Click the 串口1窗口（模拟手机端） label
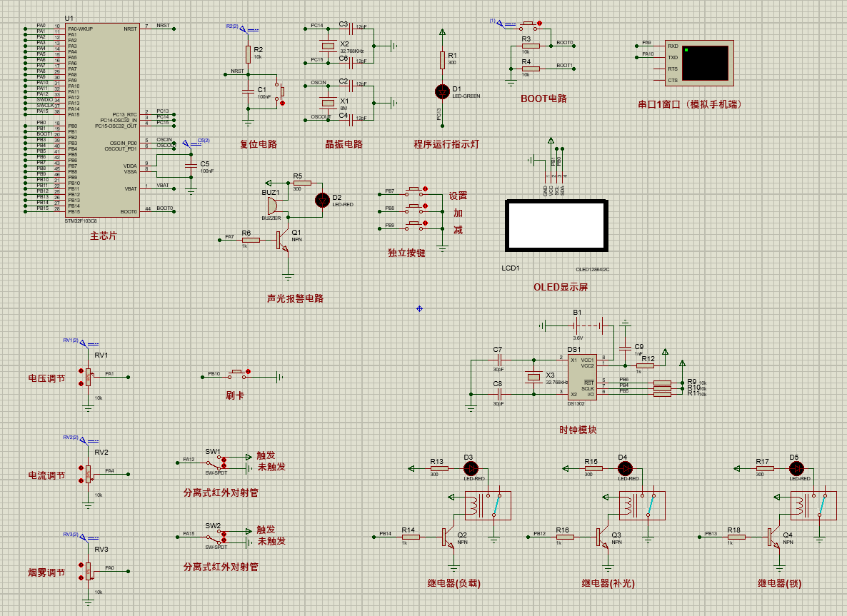This screenshot has width=847, height=616. 691,104
